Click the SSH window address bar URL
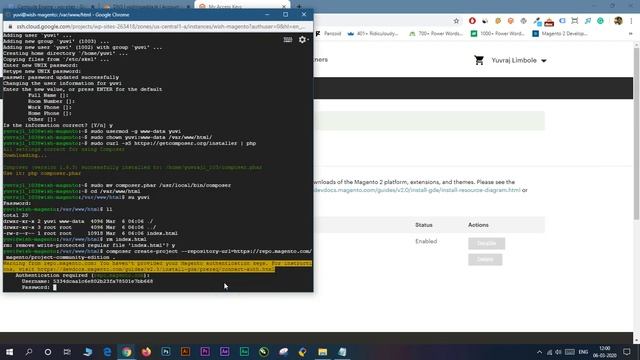Image resolution: width=640 pixels, height=360 pixels. click(160, 27)
